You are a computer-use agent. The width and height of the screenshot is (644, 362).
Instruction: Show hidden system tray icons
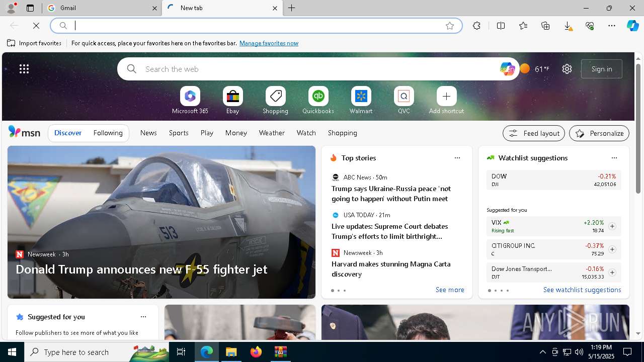pyautogui.click(x=542, y=352)
